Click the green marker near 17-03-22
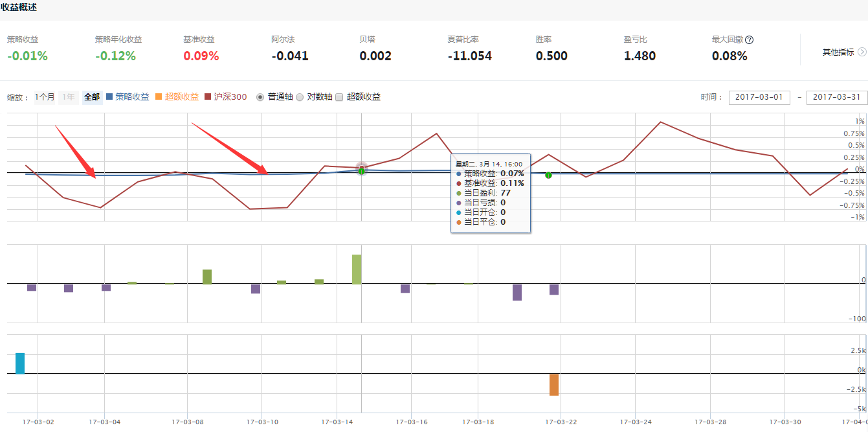 tap(548, 175)
